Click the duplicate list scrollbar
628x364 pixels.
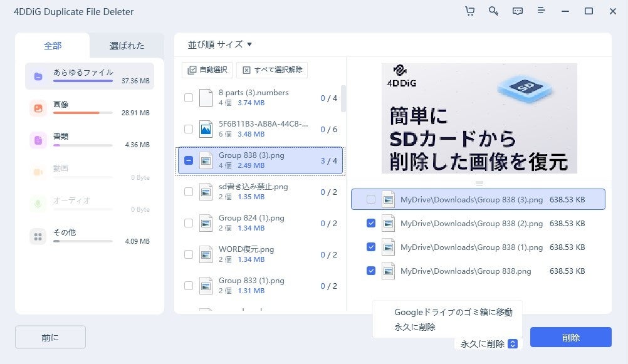point(343,98)
